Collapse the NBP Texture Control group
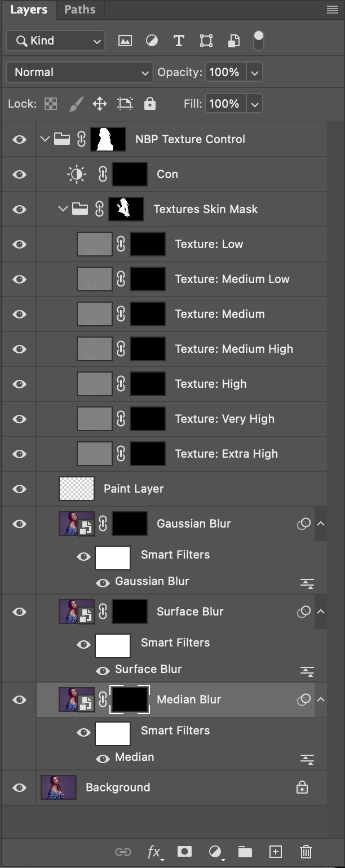 [45, 139]
